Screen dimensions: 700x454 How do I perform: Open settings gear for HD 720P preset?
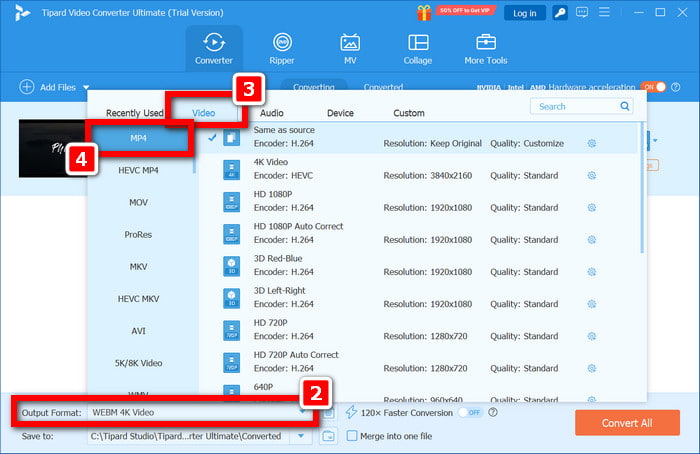point(592,336)
